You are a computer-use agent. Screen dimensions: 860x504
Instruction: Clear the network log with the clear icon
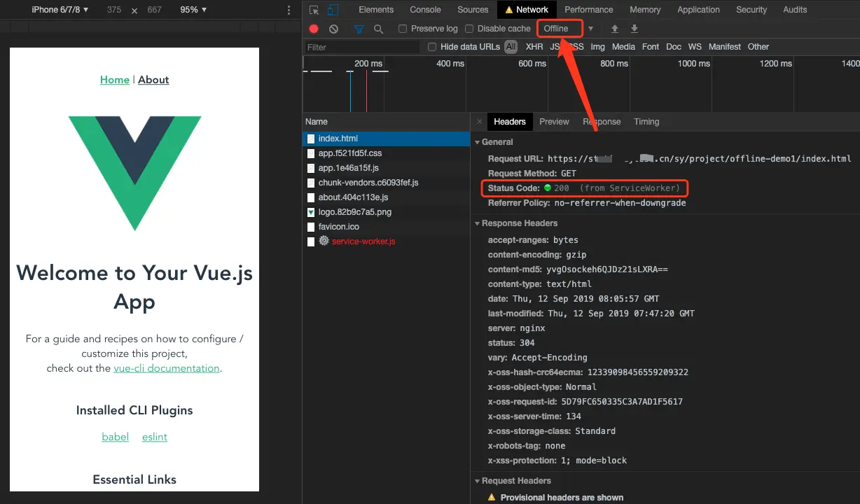pos(333,29)
